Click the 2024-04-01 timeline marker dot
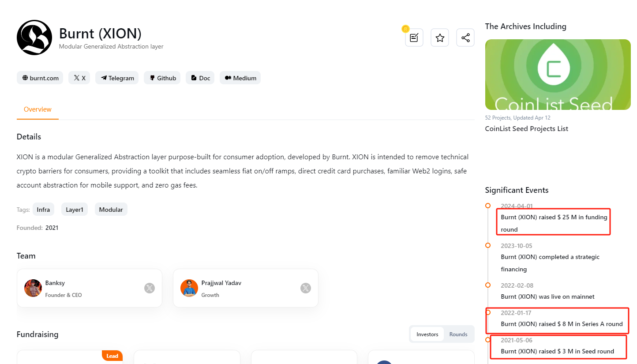The height and width of the screenshot is (364, 637). click(488, 206)
